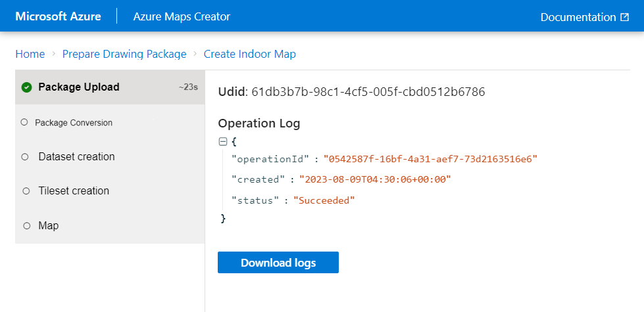Click the green Package Upload checkmark icon
Image resolution: width=644 pixels, height=312 pixels.
(x=27, y=87)
